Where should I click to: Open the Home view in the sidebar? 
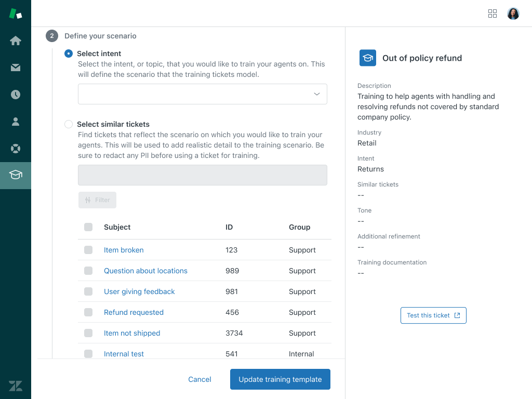15,41
